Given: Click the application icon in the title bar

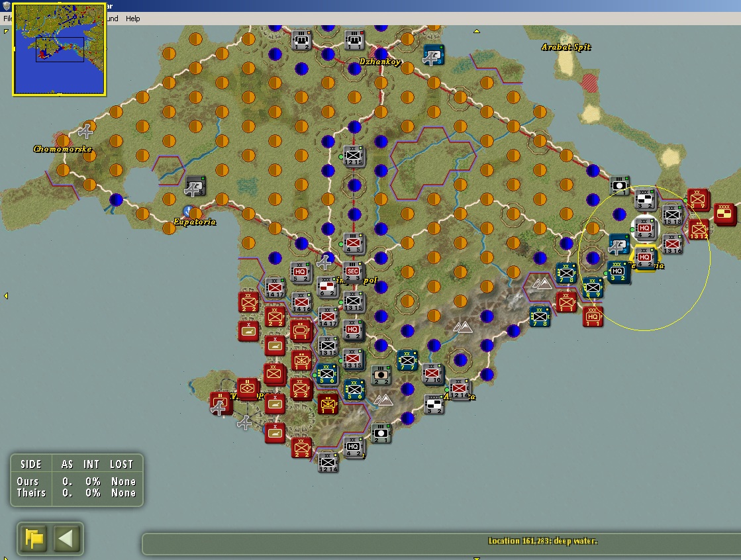Looking at the screenshot, I should (x=6, y=6).
